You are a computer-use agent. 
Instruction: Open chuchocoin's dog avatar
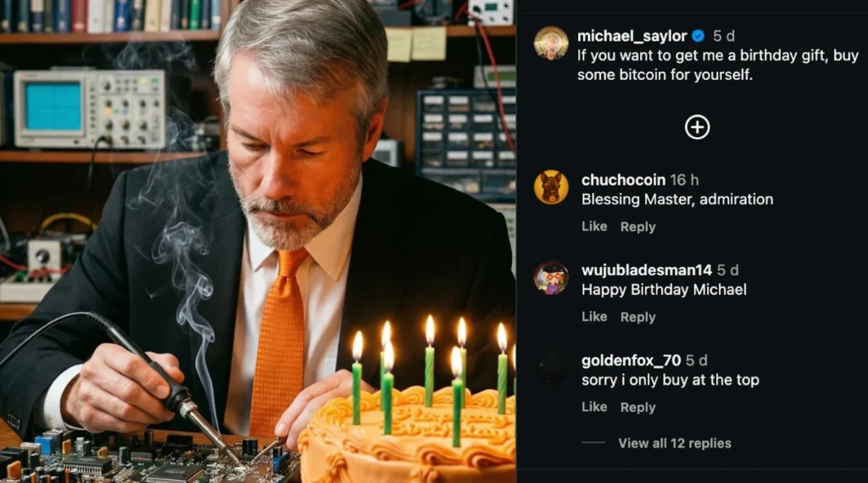coord(551,187)
